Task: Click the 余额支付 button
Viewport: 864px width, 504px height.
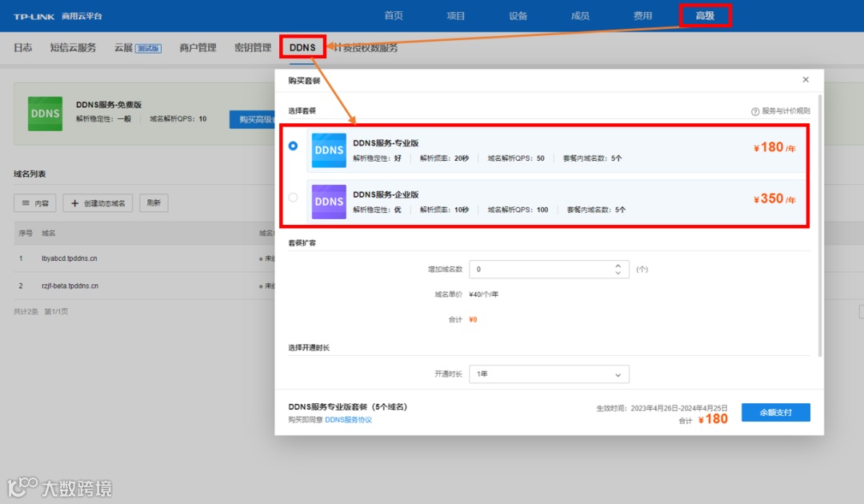Action: 776,413
